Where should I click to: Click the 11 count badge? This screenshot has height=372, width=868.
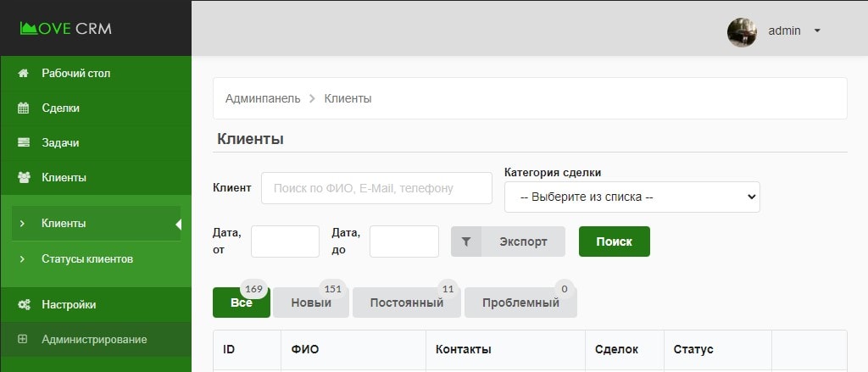tap(448, 289)
